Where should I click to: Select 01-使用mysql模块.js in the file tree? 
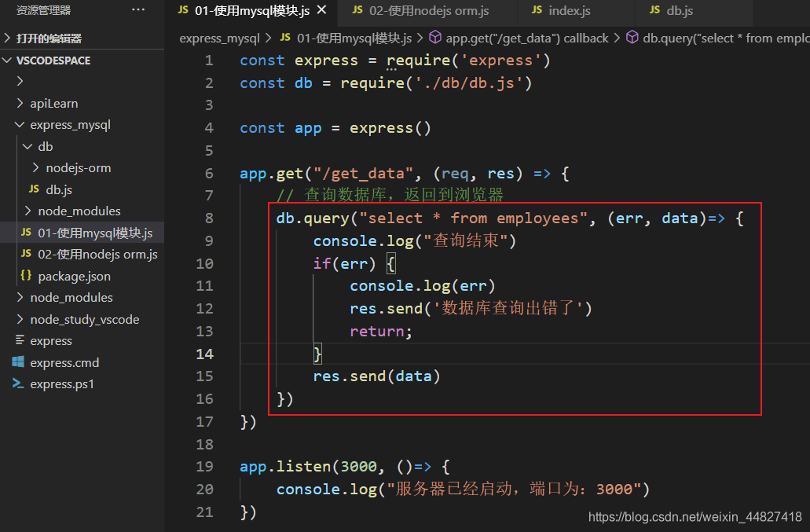point(95,233)
